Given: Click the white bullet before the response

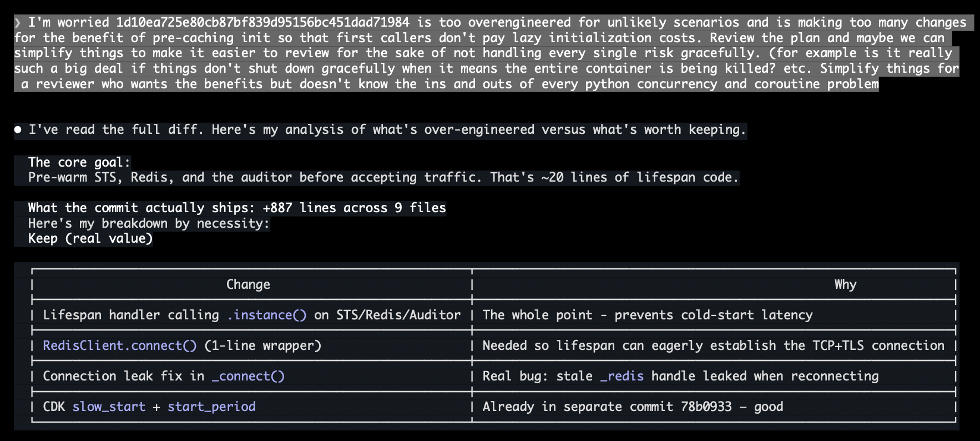Looking at the screenshot, I should 18,130.
